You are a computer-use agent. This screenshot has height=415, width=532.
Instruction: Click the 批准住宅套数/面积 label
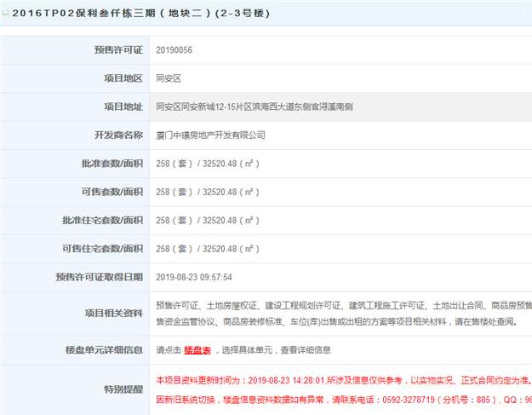102,221
